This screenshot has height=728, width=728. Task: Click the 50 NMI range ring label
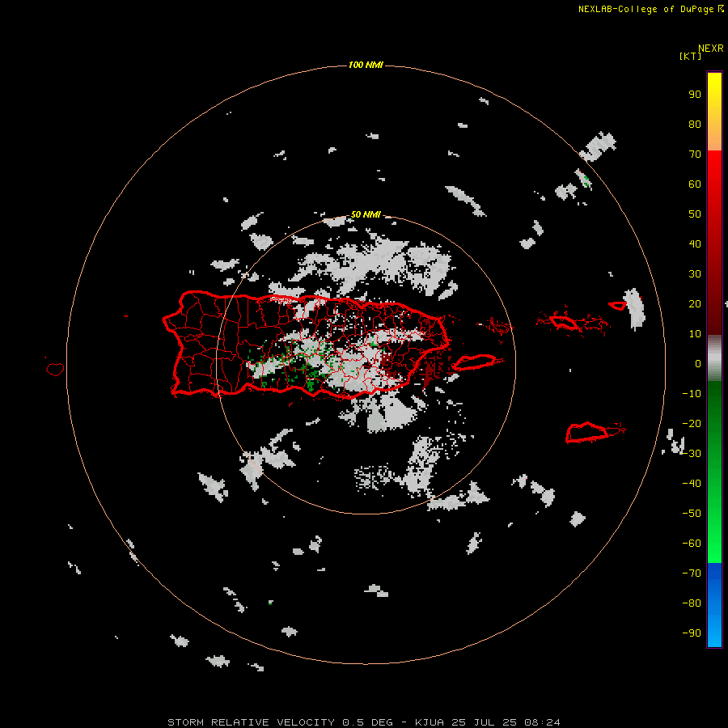pos(366,214)
